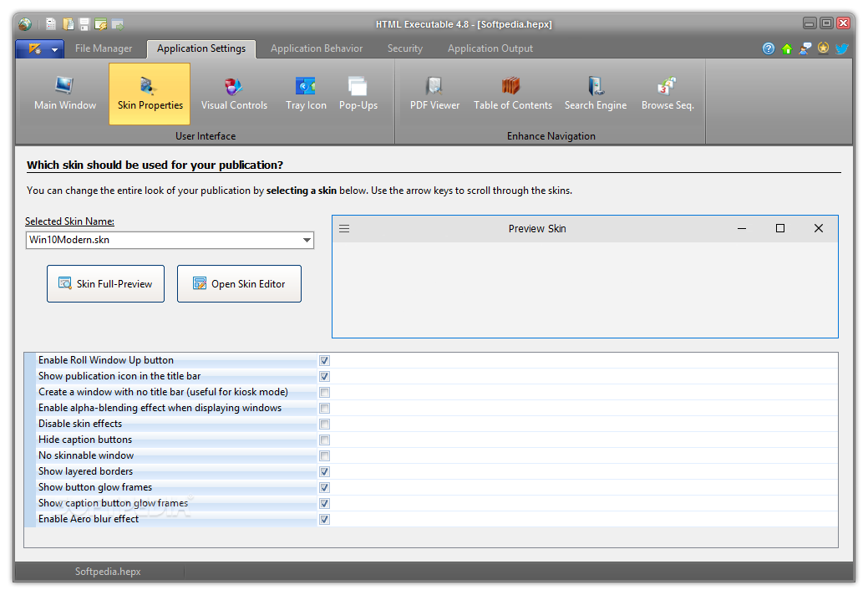Click hamburger menu in Preview Skin window
Screen dimensions: 868x595
coord(344,229)
